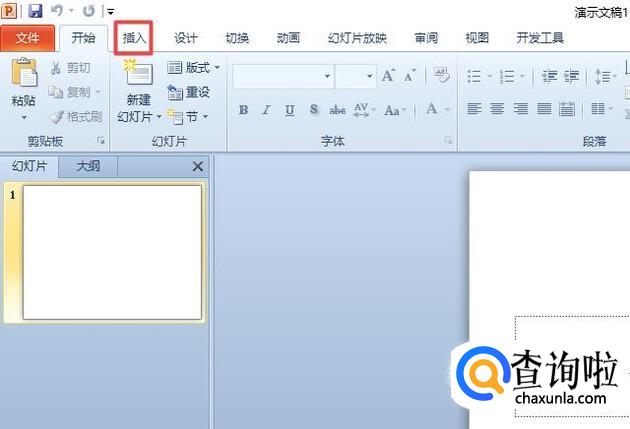Justify the text alignment
This screenshot has height=429, width=630.
[544, 108]
